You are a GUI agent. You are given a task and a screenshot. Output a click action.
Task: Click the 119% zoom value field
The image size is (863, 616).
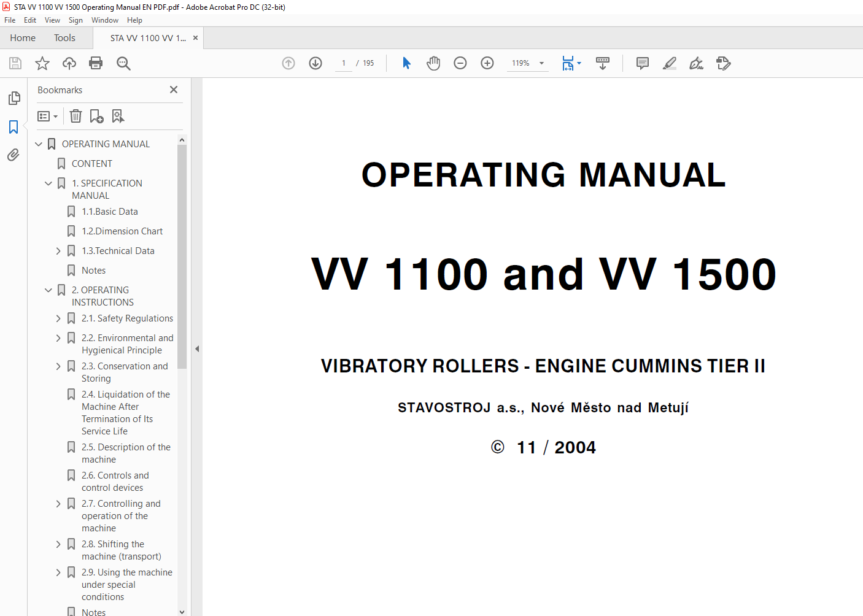coord(521,63)
